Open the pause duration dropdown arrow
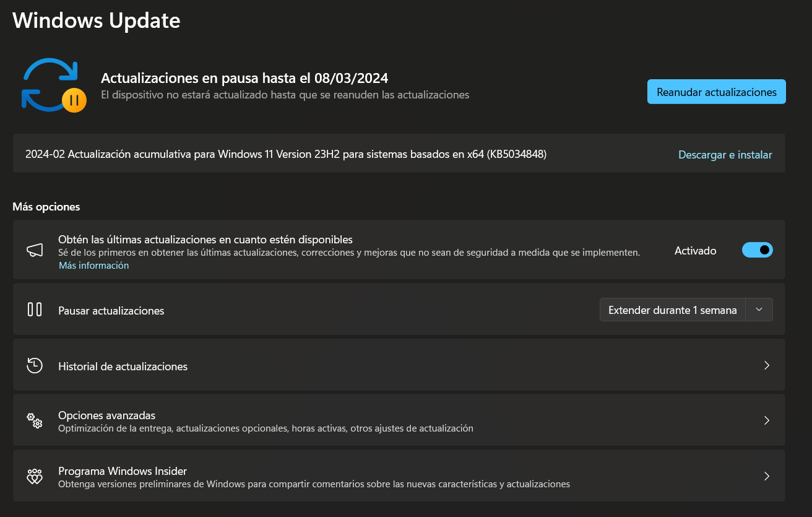Screen dimensions: 812x517 click(x=759, y=310)
